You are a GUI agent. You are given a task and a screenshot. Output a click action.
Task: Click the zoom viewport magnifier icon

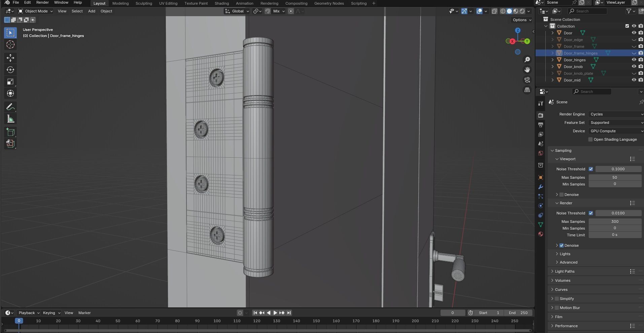527,60
